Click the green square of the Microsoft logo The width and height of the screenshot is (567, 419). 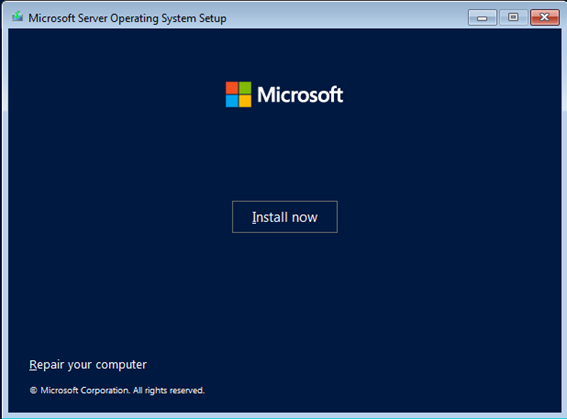coord(245,88)
